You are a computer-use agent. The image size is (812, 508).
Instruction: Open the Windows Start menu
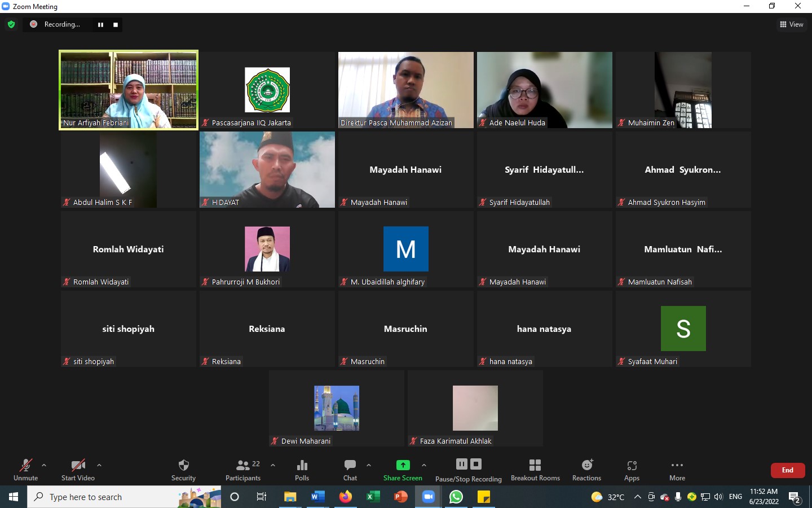[x=14, y=497]
